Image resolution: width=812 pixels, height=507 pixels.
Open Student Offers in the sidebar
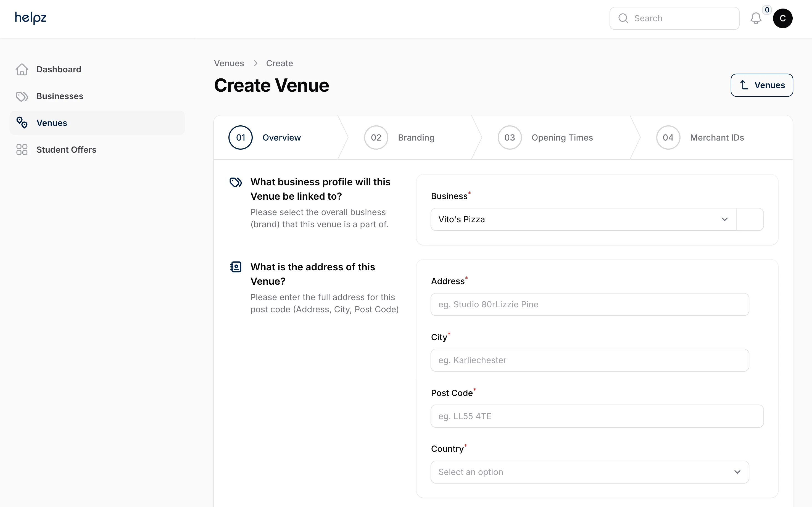point(97,150)
